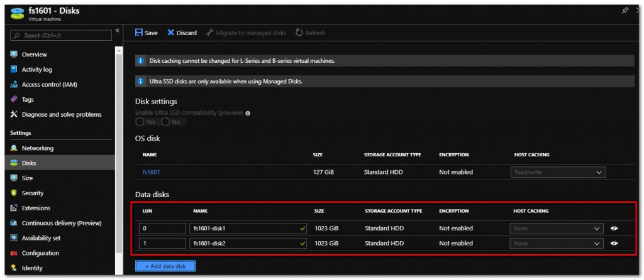The image size is (644, 280).
Task: Click the Activity log icon
Action: 14,70
